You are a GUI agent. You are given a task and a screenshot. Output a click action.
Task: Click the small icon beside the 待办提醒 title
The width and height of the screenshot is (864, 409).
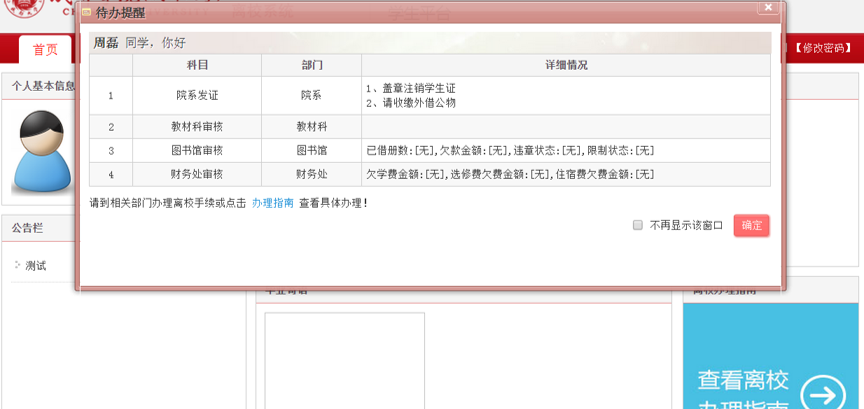(x=87, y=13)
